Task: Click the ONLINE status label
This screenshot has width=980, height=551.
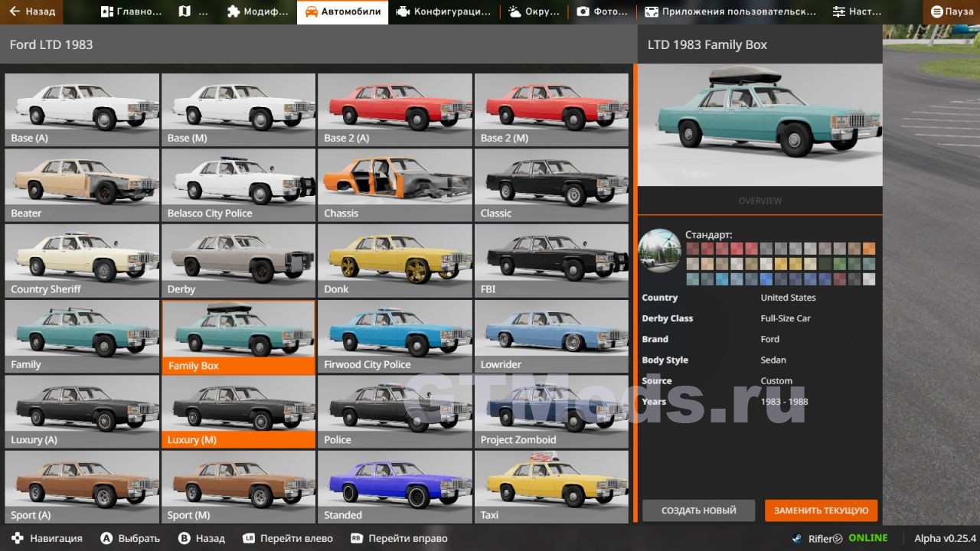Action: pyautogui.click(x=868, y=538)
